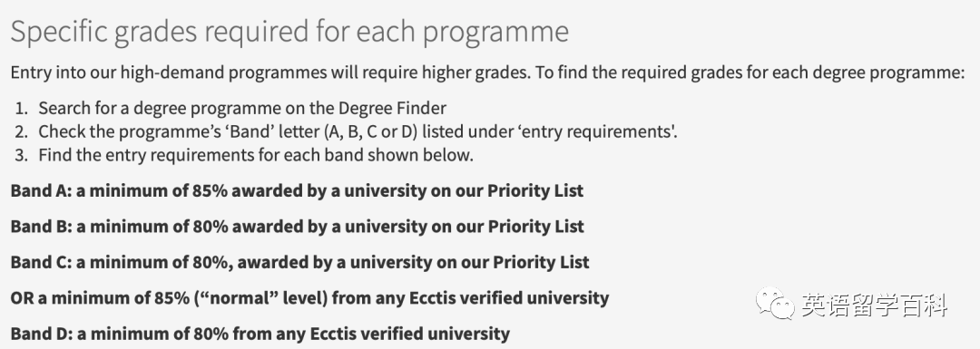The width and height of the screenshot is (980, 349).
Task: Select the list number 3 marker
Action: (x=22, y=155)
